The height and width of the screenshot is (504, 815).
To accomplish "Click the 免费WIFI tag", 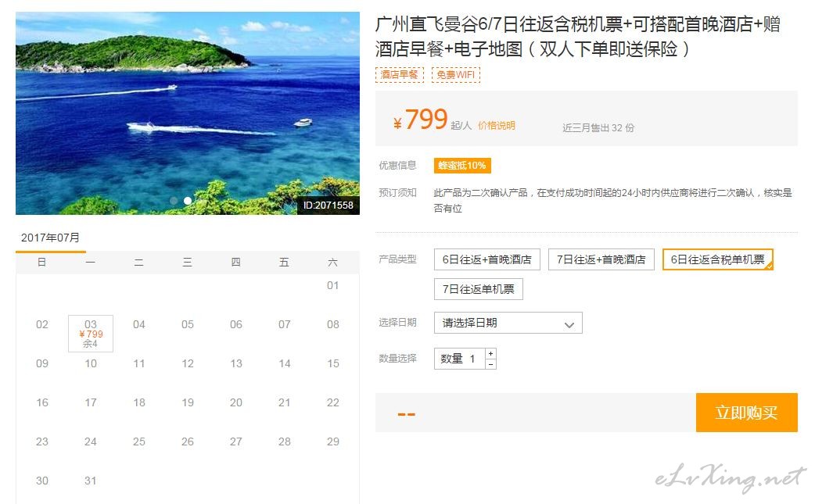I will tap(455, 75).
